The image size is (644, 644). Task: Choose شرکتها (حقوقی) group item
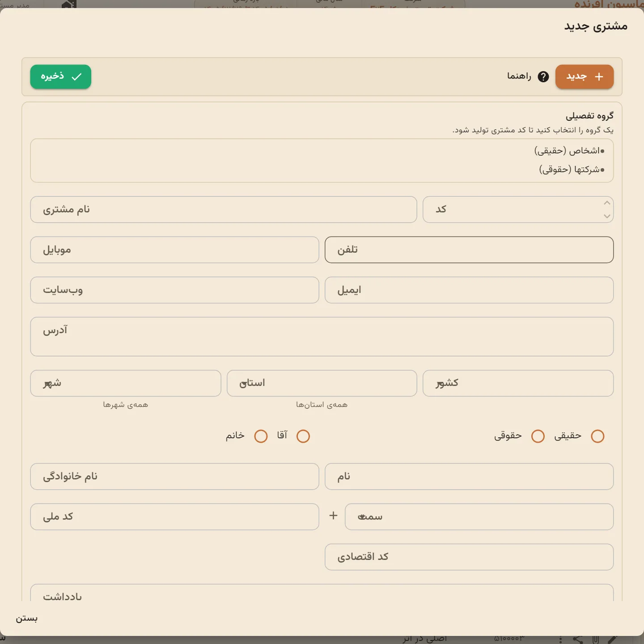tap(572, 169)
